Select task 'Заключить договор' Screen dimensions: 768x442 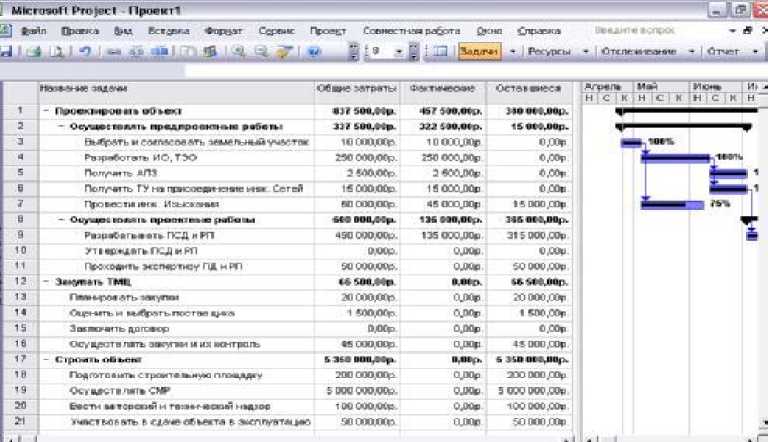tap(119, 329)
